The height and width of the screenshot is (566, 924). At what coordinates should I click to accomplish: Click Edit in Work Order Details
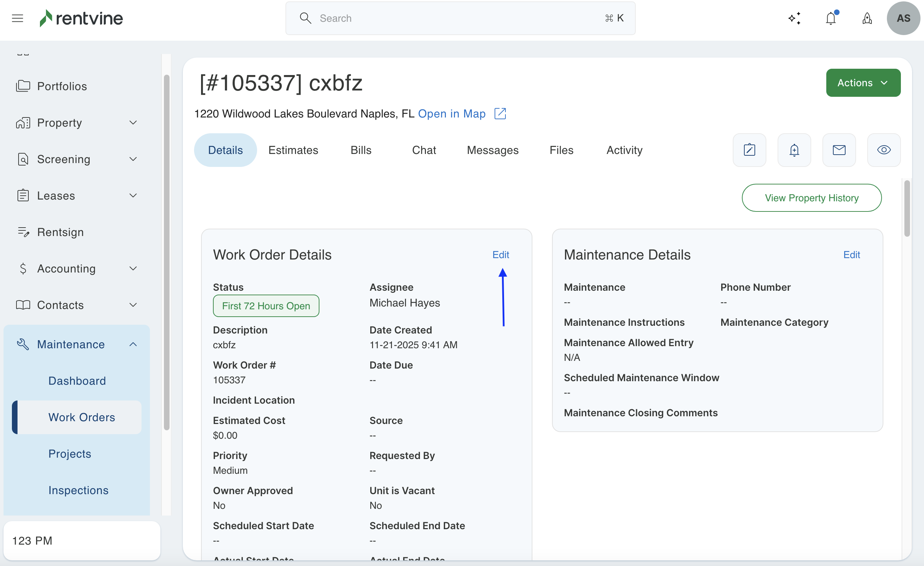500,255
